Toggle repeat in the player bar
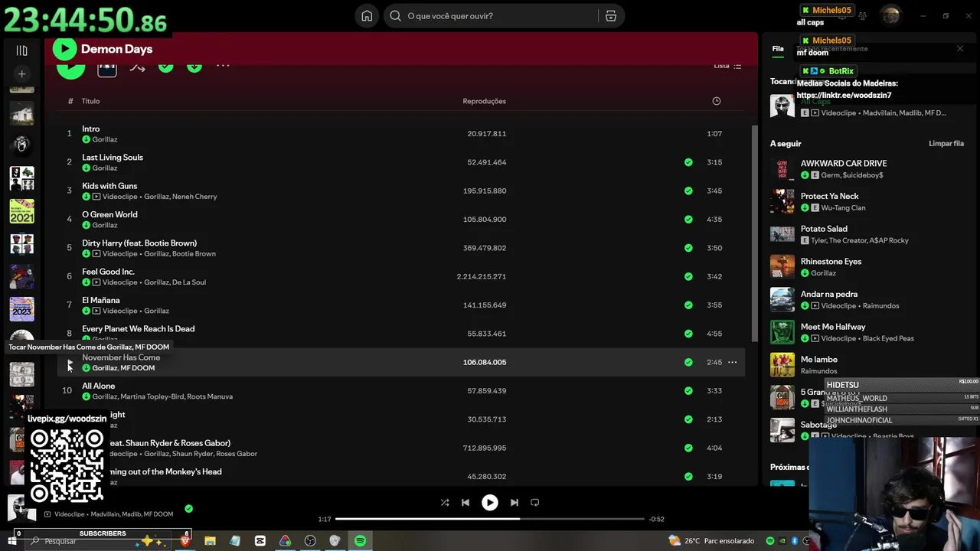980x551 pixels. click(535, 503)
